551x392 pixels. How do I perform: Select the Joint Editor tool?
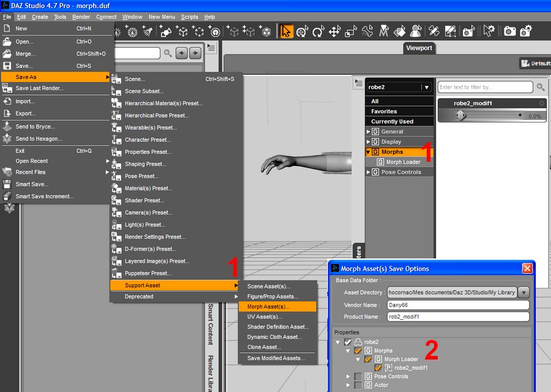point(434,32)
